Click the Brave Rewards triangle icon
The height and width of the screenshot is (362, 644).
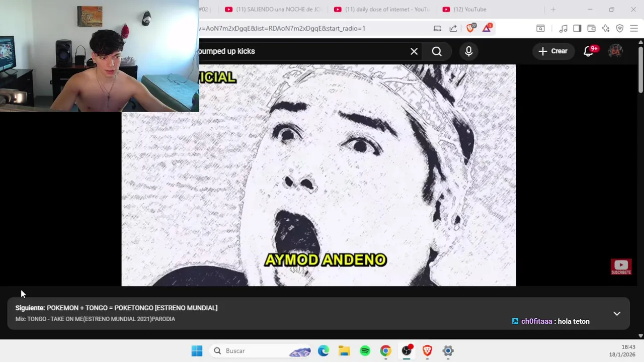pyautogui.click(x=487, y=28)
